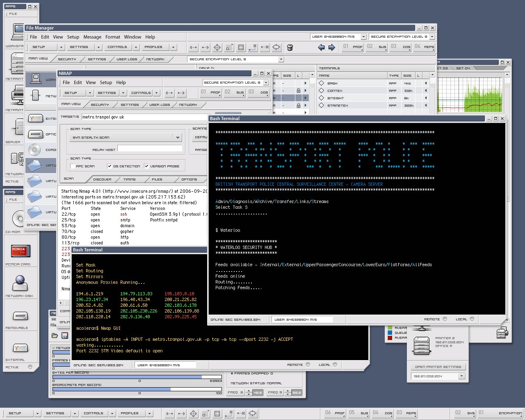Click the 01 PROF button in NMAP window
The image size is (525, 420).
coord(211,92)
